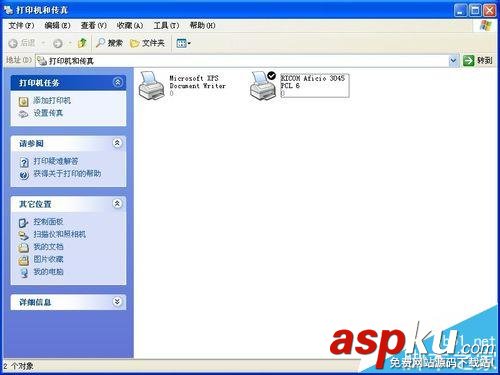Viewport: 500px width, 375px height.
Task: Open the Forward button history dropdown arrow
Action: 70,43
